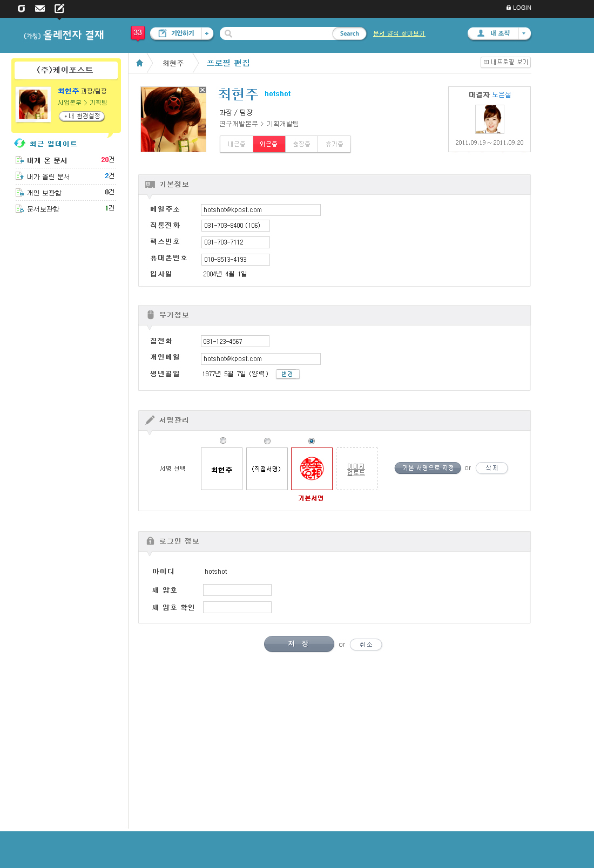Open 내프로필 보기 expander
Image resolution: width=594 pixels, height=868 pixels.
pos(505,62)
